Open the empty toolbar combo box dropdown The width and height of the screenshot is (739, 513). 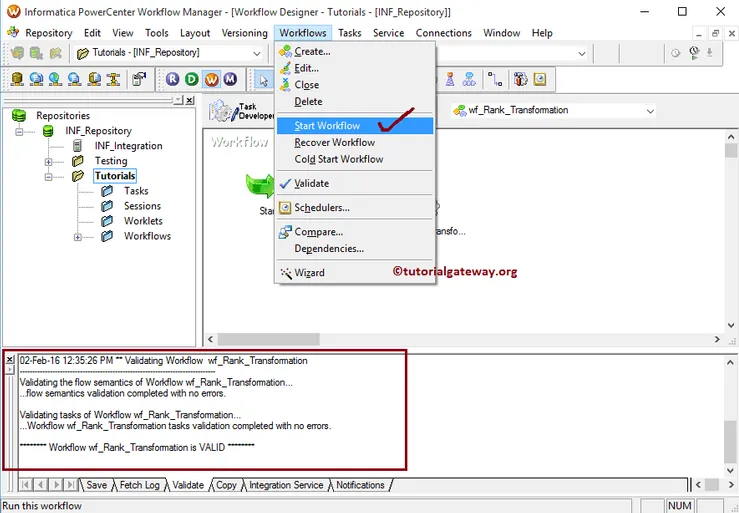pyautogui.click(x=582, y=53)
